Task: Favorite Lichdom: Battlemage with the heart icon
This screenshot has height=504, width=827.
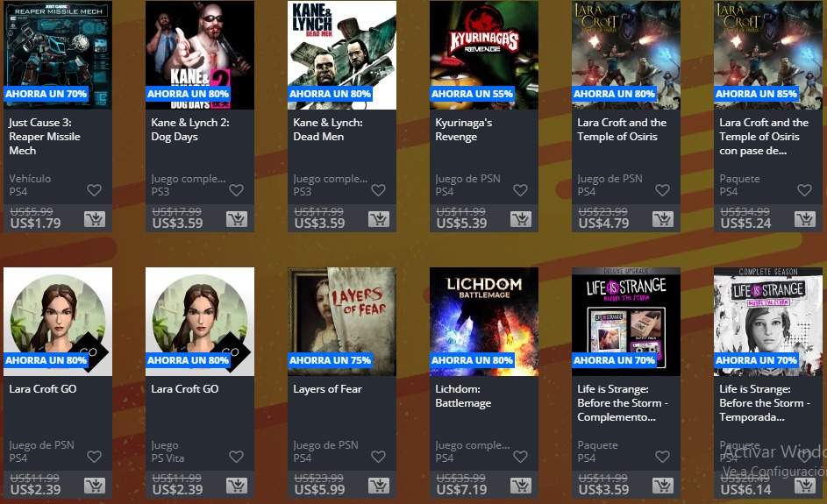Action: pyautogui.click(x=521, y=456)
